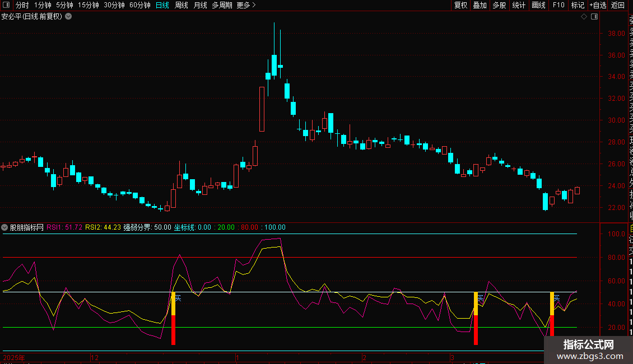Click the red 80.00 coordinate value
The width and height of the screenshot is (633, 364).
pyautogui.click(x=249, y=227)
